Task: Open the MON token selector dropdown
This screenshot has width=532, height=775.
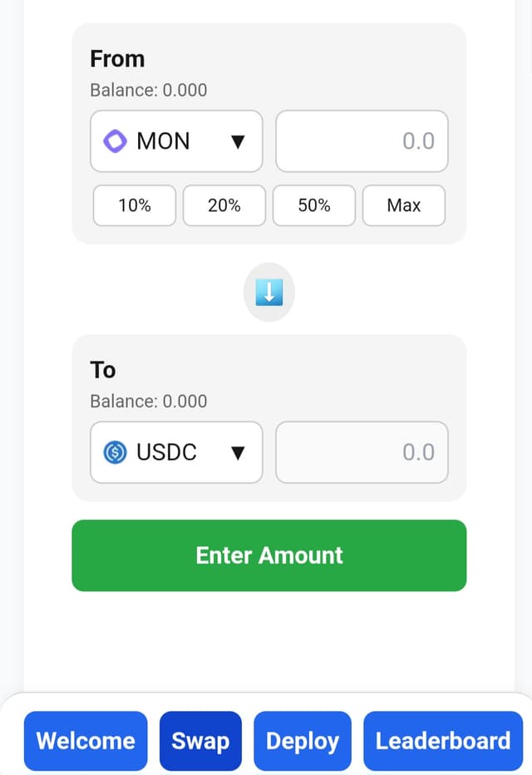Action: (175, 141)
